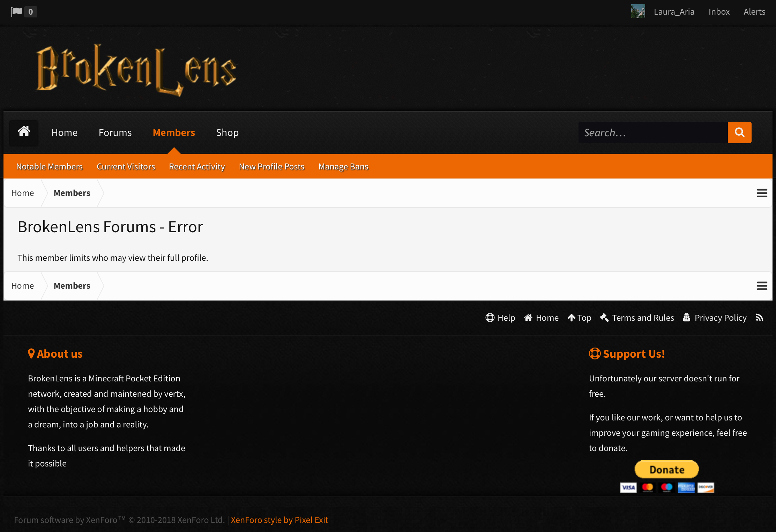776x532 pixels.
Task: Select the Members tab
Action: (x=174, y=132)
